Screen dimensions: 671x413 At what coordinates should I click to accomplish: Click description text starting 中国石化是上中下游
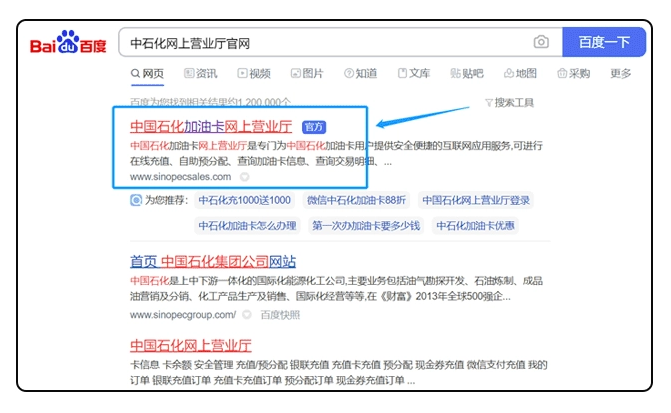click(x=336, y=288)
